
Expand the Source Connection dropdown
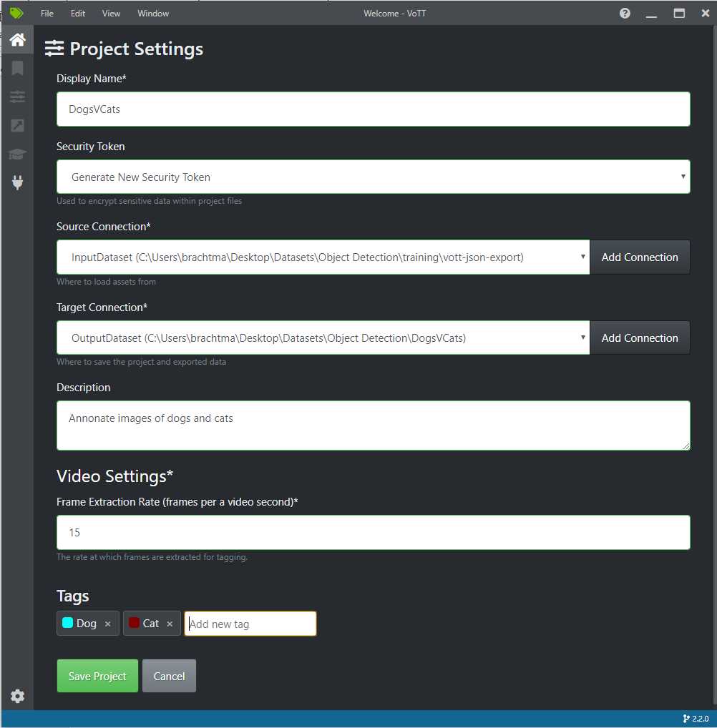[323, 257]
